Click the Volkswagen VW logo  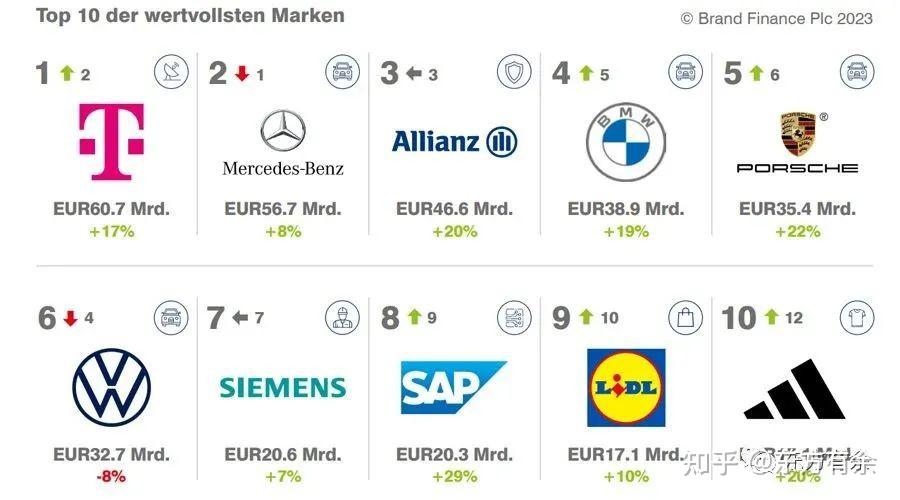tap(111, 388)
